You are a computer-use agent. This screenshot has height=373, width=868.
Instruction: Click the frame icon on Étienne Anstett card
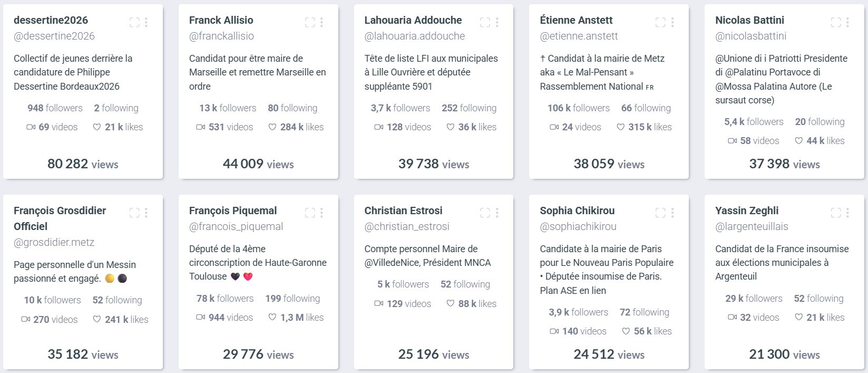[x=660, y=22]
